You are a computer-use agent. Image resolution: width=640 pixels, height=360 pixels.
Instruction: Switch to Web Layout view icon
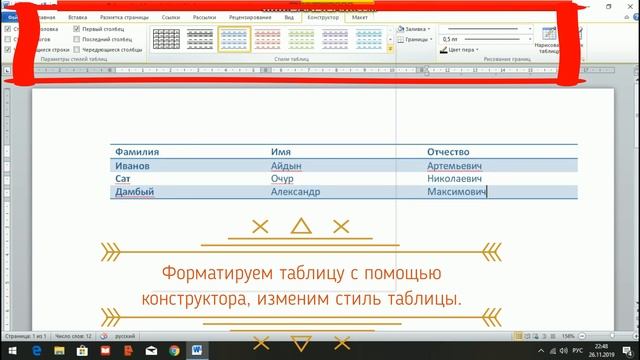(x=536, y=336)
